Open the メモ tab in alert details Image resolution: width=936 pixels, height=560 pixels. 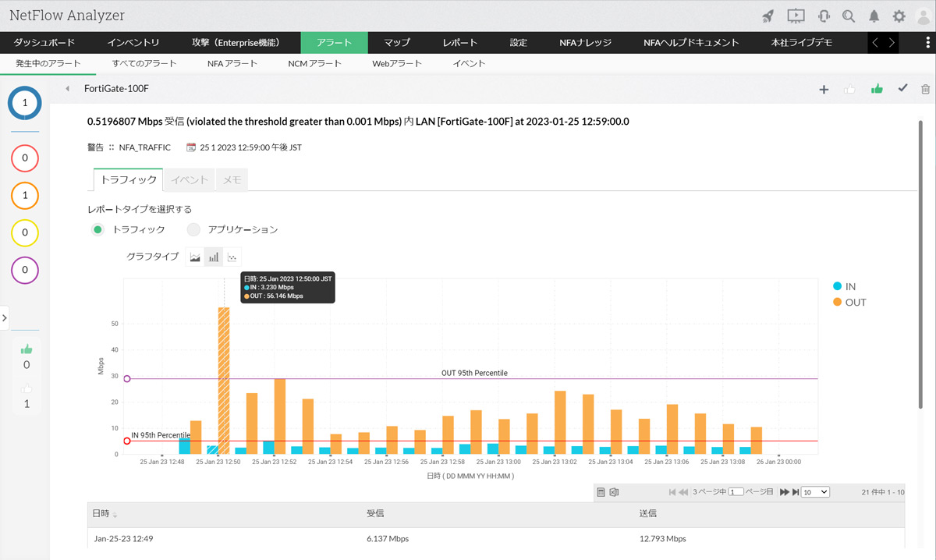point(232,180)
